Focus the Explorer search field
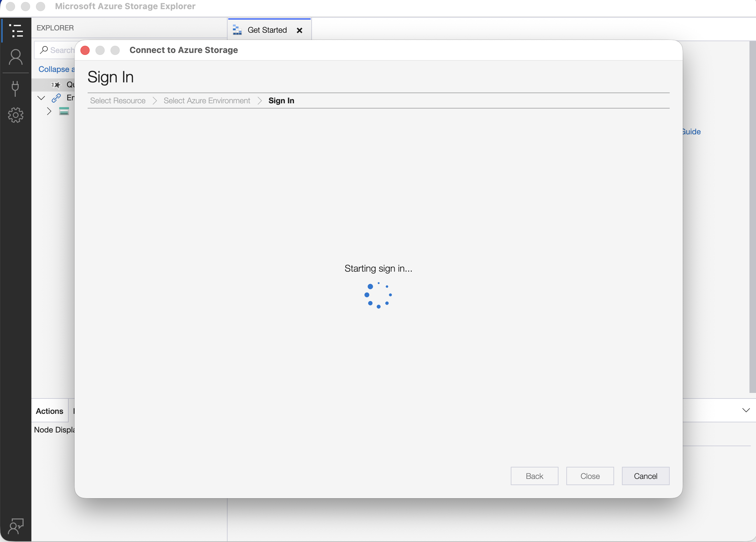The width and height of the screenshot is (756, 542). [55, 50]
